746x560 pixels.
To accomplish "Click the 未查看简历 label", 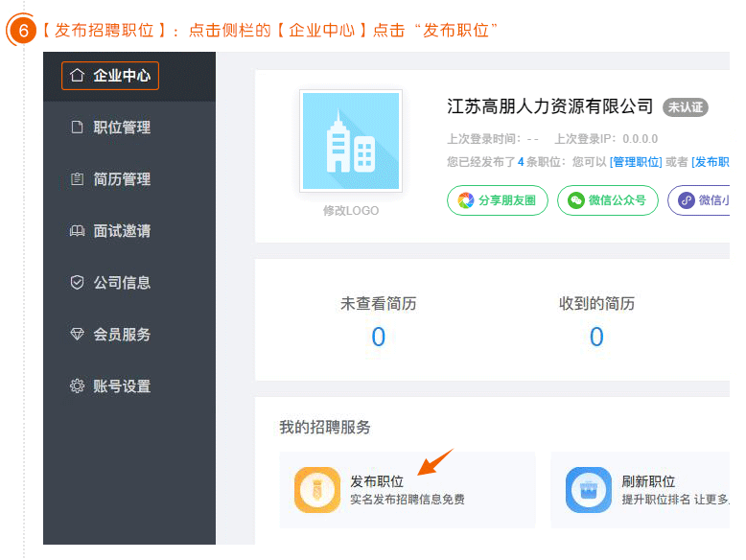I will [379, 304].
